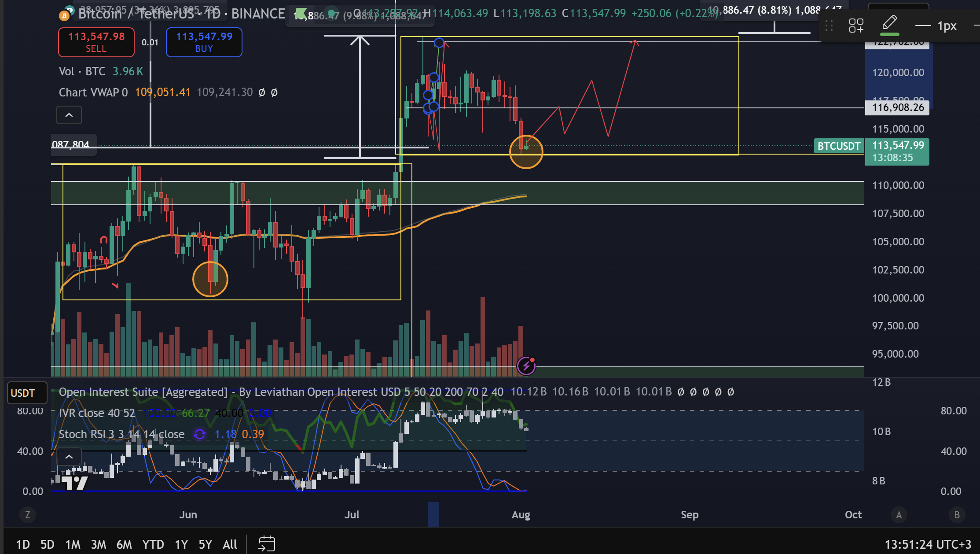
Task: Click the Bitcoin symbol icon in title
Action: (64, 16)
